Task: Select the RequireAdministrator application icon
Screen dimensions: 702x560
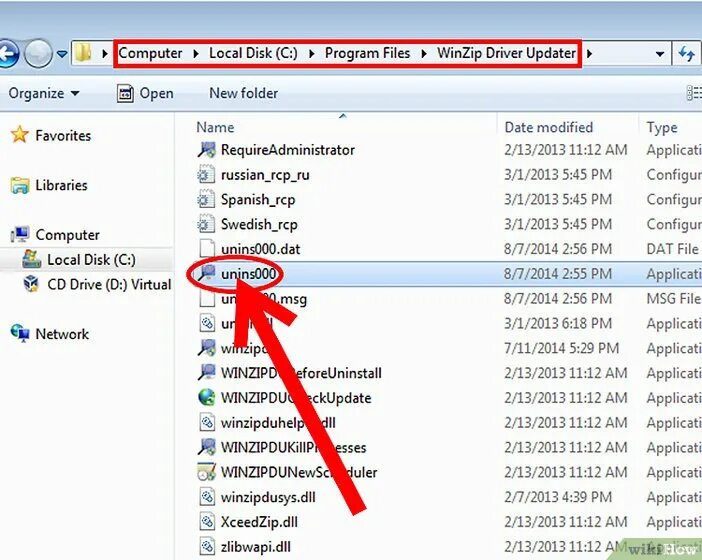Action: pyautogui.click(x=206, y=150)
